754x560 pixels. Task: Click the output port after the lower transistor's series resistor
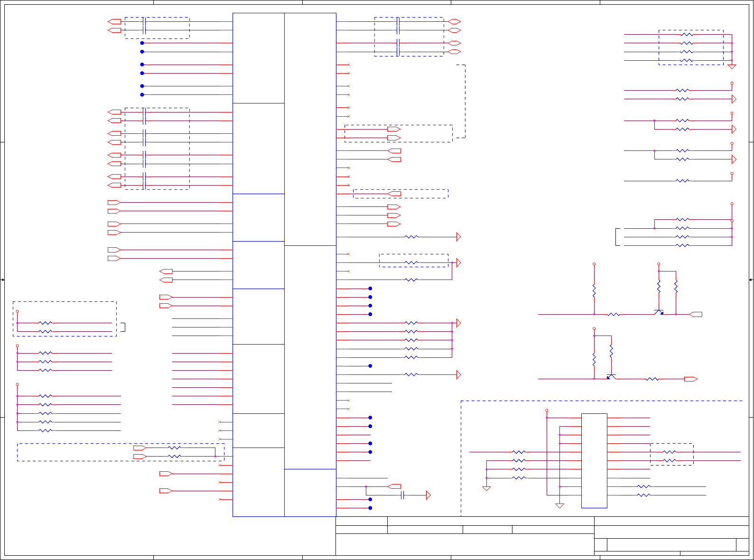pyautogui.click(x=691, y=379)
